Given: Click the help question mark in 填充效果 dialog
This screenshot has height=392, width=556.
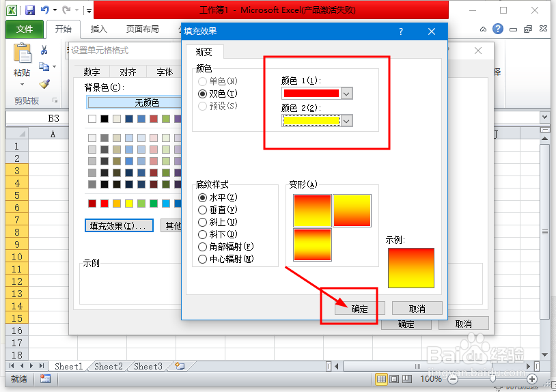Looking at the screenshot, I should [x=401, y=31].
